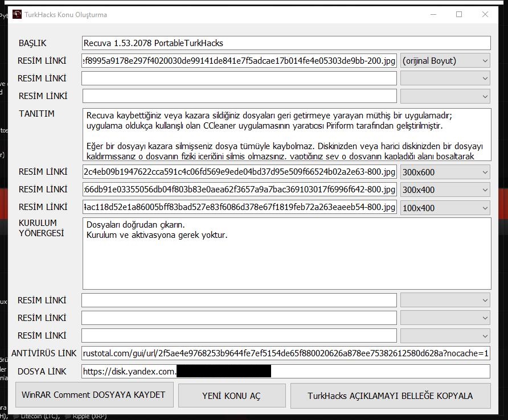The width and height of the screenshot is (508, 420).
Task: Close the TurkHacks Konu Oluşturma window
Action: click(x=485, y=15)
